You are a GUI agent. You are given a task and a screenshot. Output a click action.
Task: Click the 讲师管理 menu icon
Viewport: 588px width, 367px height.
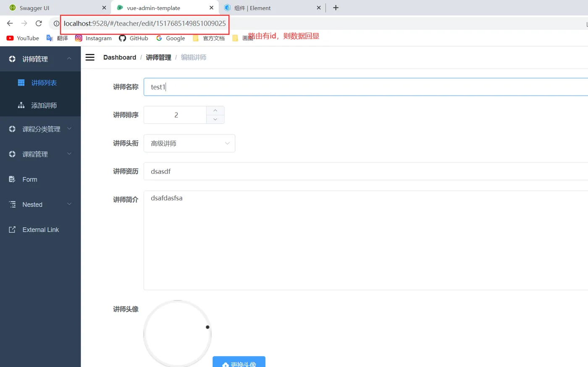pos(12,59)
